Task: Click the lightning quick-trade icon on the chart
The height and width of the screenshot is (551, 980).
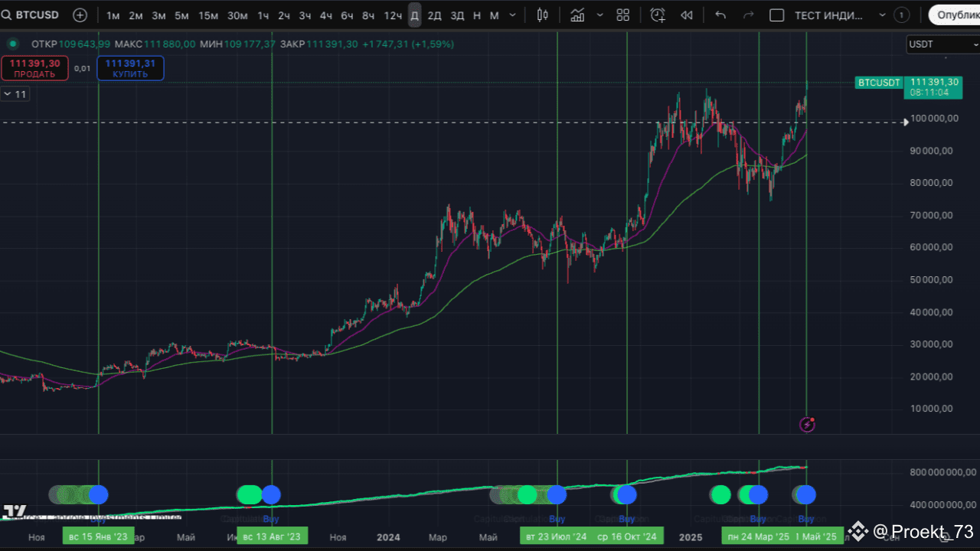Action: [807, 424]
